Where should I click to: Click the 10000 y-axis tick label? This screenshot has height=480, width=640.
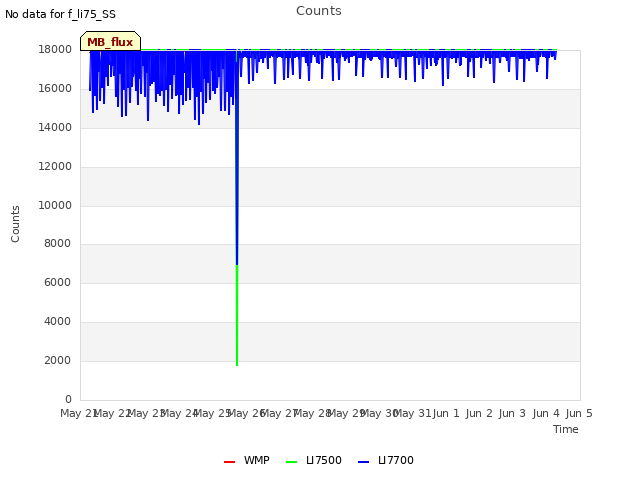tap(55, 205)
